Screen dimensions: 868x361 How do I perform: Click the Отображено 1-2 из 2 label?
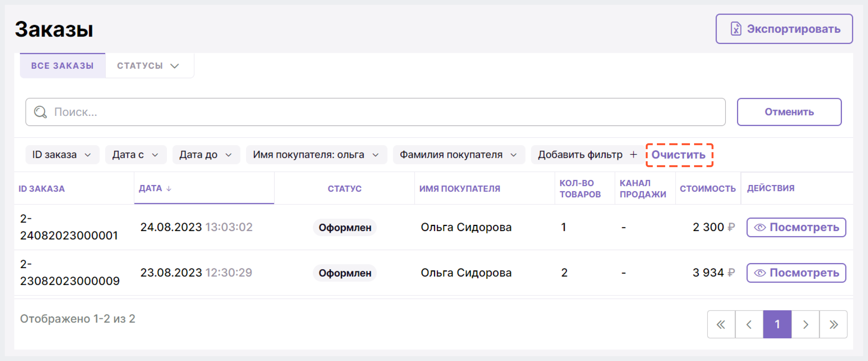tap(78, 319)
